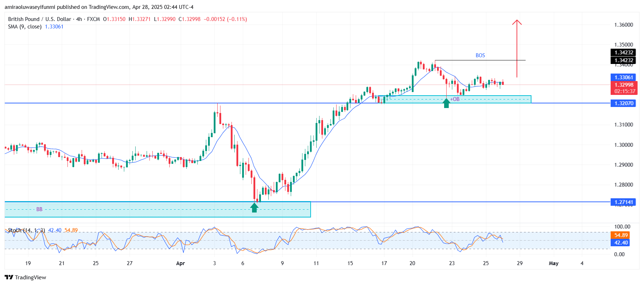The width and height of the screenshot is (644, 285).
Task: Click the stochastic 100.00 scale label
Action: 622,227
